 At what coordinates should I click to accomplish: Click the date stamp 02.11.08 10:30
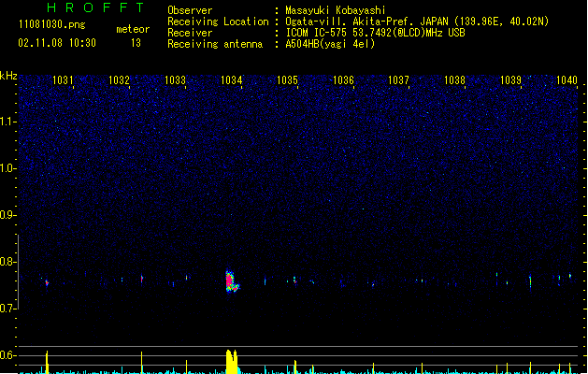tap(57, 43)
